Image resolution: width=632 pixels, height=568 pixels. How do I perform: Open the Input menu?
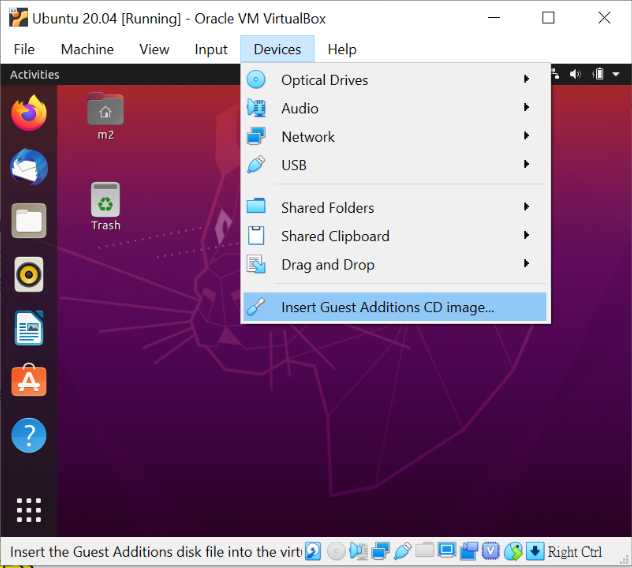click(x=211, y=49)
